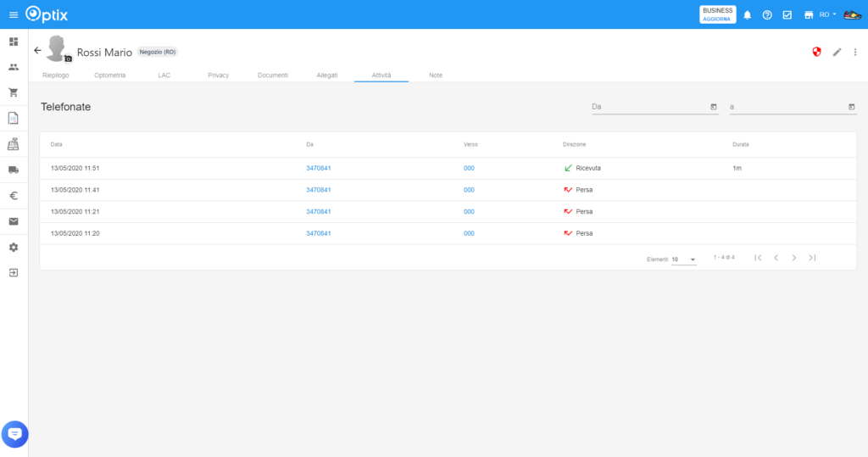Switch to the Documenti tab
868x457 pixels.
click(x=273, y=75)
